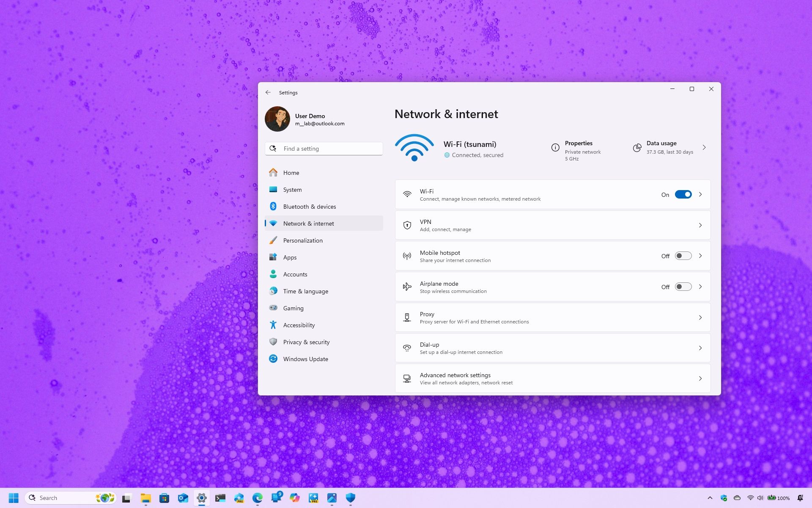Switch to the Personalization section

coord(302,240)
